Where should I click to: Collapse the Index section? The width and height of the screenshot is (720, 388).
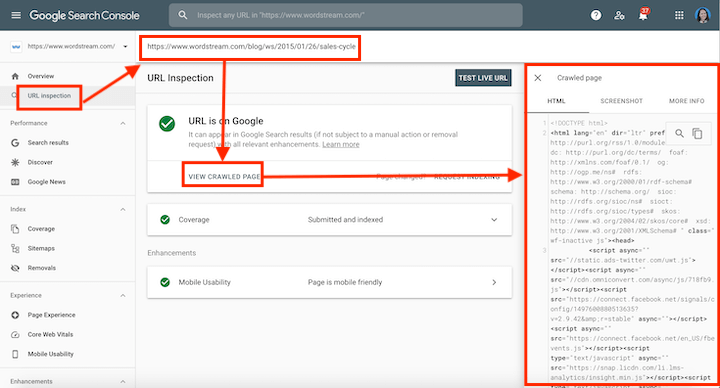pyautogui.click(x=123, y=209)
